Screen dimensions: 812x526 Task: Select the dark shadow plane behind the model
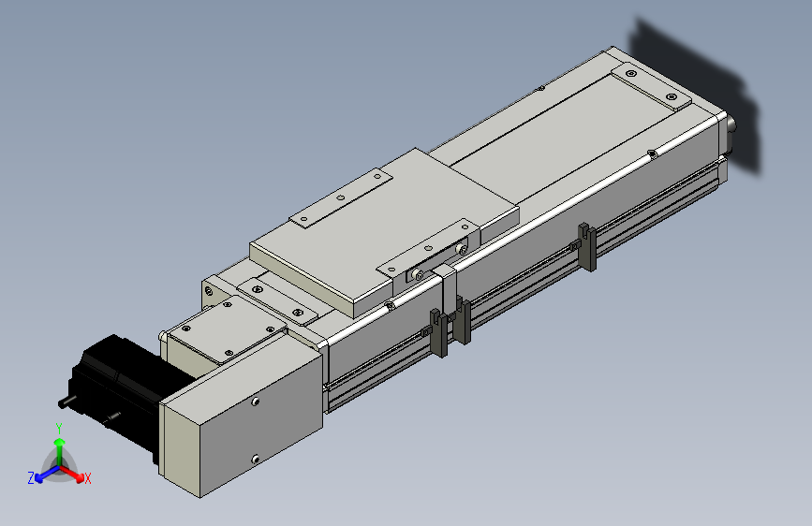(699, 94)
